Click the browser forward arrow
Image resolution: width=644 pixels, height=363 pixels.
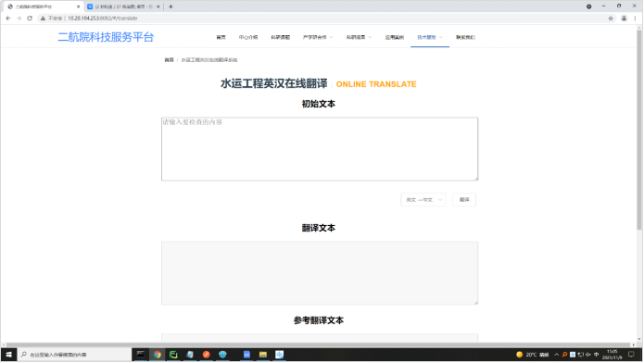click(19, 19)
